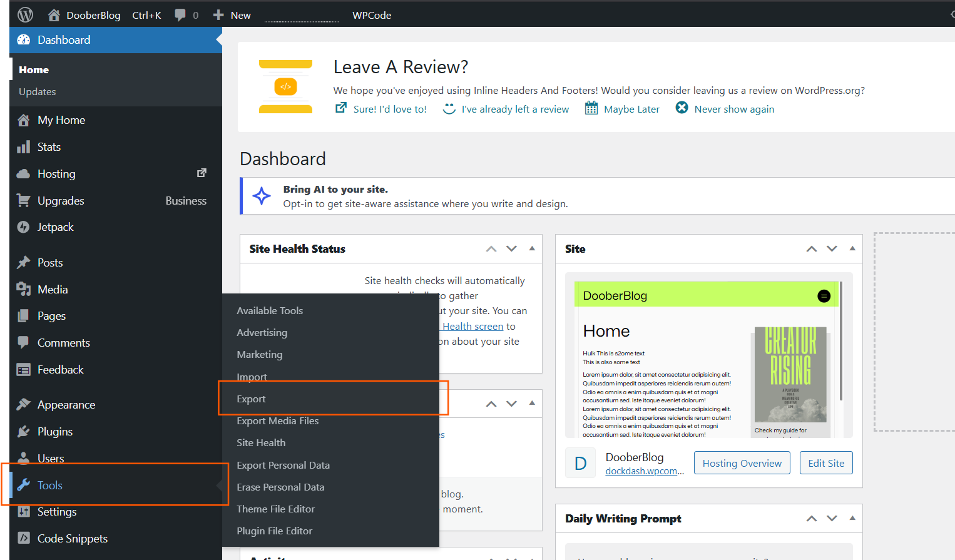
Task: Select Export Personal Data item
Action: [283, 466]
